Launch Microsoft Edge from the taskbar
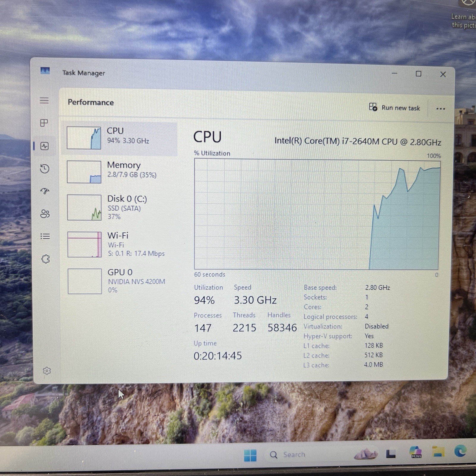Image resolution: width=476 pixels, height=476 pixels. (460, 451)
